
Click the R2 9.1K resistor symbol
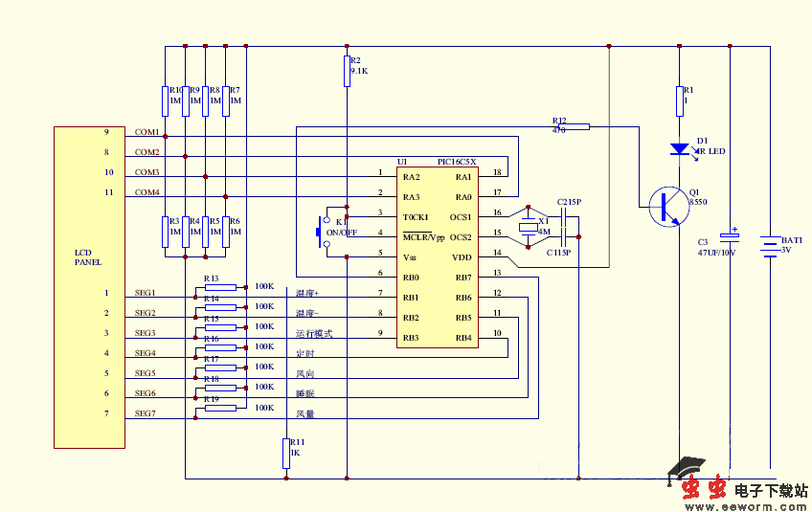[347, 71]
